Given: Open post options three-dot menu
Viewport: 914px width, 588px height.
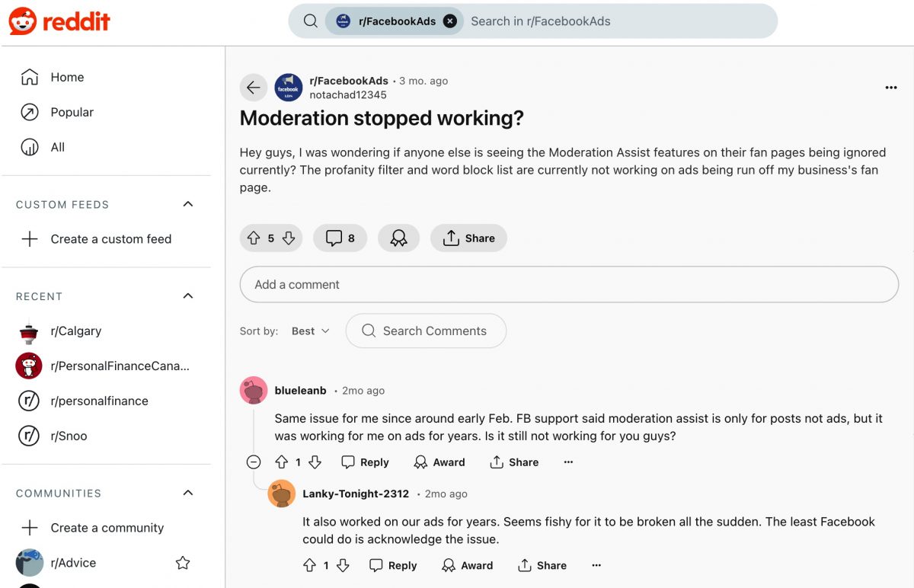Looking at the screenshot, I should pos(891,88).
